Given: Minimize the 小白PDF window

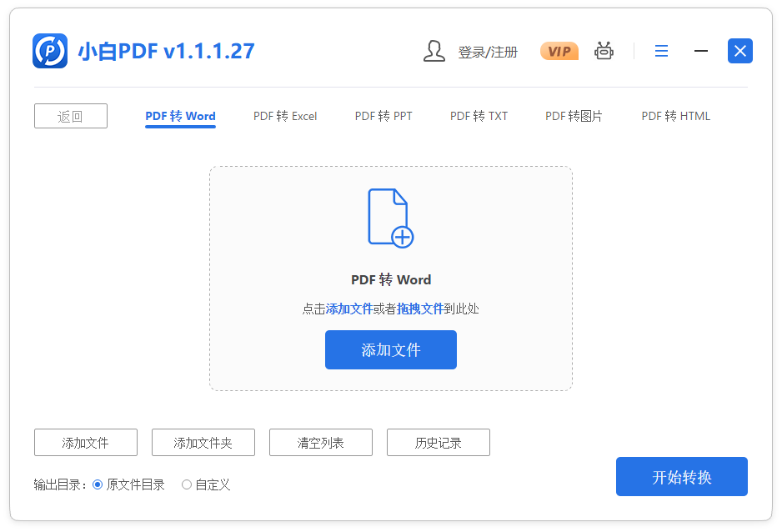Looking at the screenshot, I should click(x=700, y=51).
